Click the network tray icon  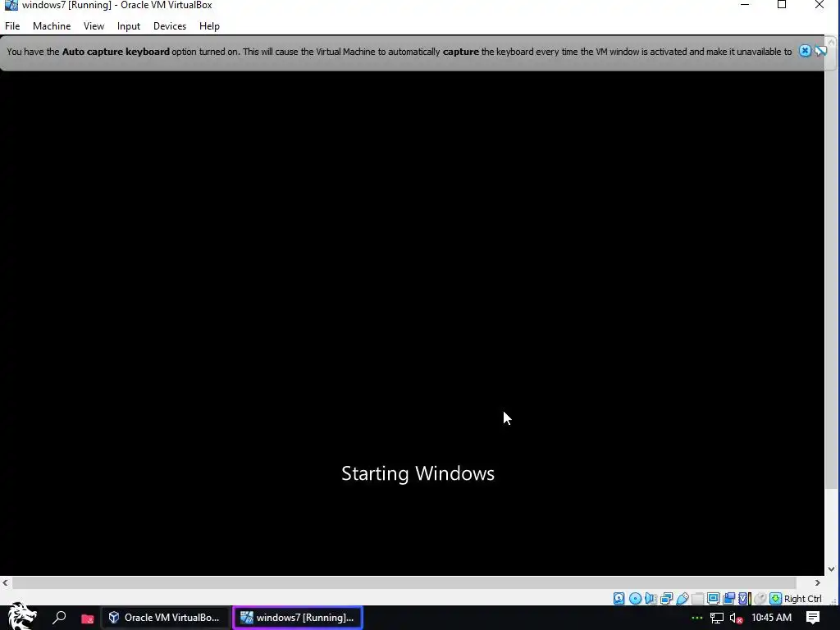(717, 619)
